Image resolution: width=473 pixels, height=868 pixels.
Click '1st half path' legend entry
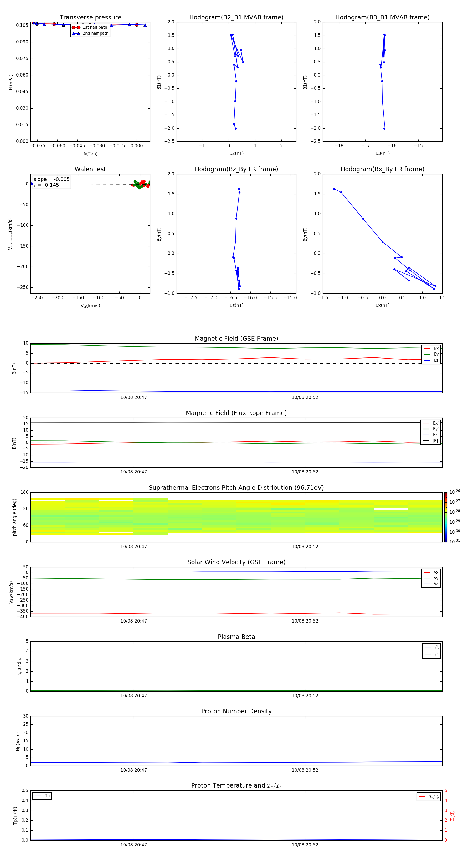pyautogui.click(x=90, y=27)
